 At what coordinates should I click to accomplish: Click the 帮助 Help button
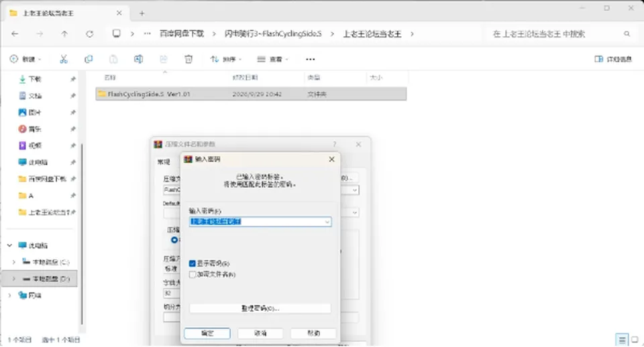click(x=313, y=333)
